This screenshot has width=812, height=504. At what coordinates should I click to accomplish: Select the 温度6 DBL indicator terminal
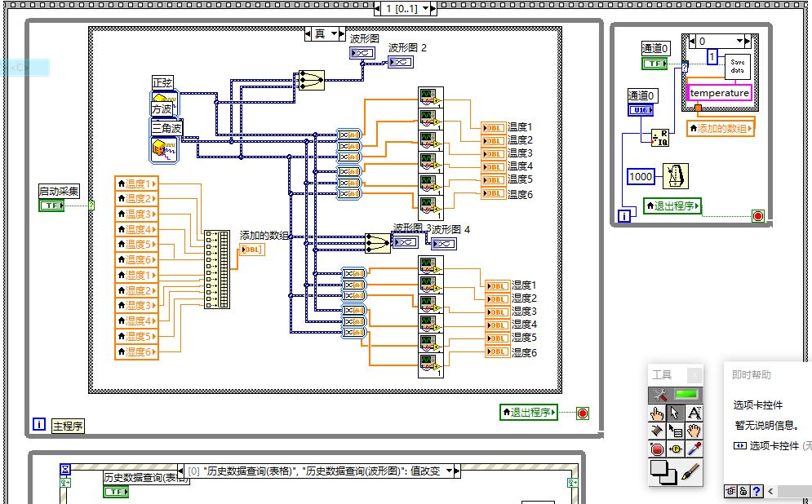(x=494, y=193)
